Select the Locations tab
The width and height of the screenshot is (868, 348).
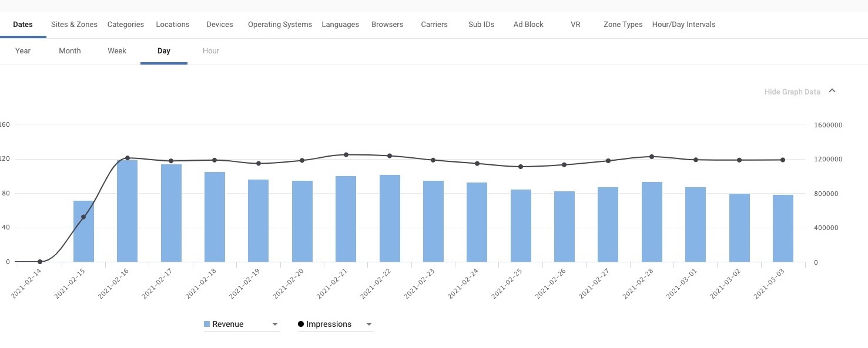(172, 25)
